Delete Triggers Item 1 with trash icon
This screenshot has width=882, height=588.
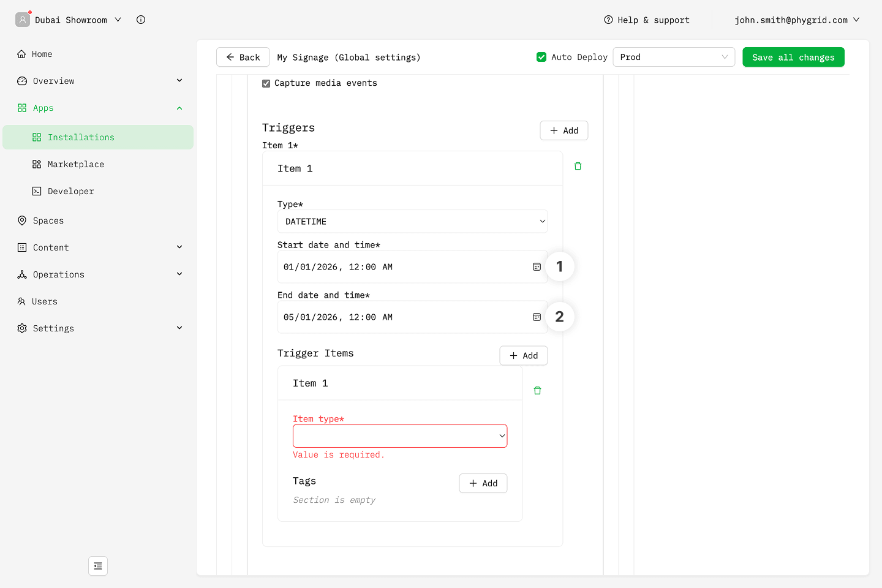pos(578,166)
